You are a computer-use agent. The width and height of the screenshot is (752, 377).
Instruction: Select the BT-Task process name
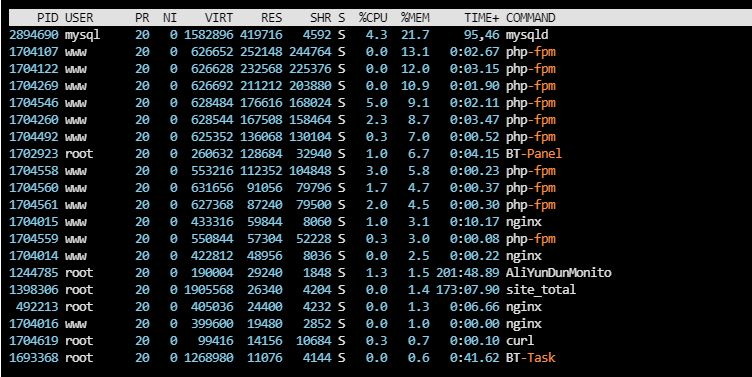[530, 358]
